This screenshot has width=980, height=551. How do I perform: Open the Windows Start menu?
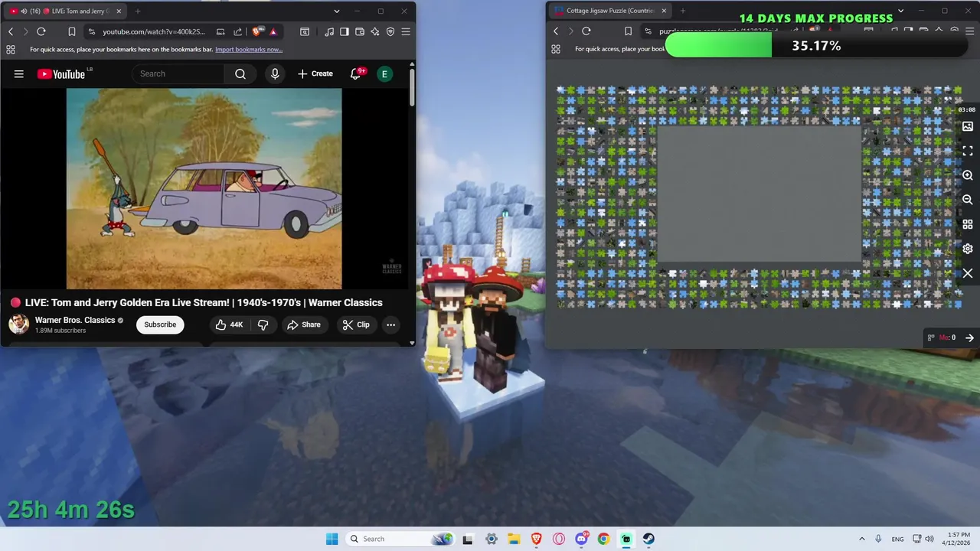click(332, 539)
